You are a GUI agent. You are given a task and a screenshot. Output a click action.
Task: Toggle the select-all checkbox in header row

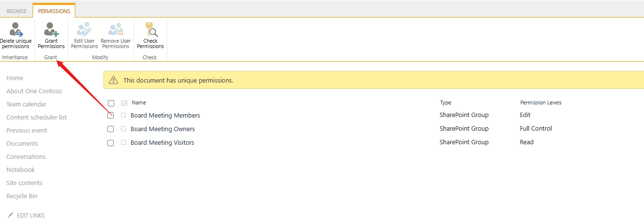coord(111,103)
